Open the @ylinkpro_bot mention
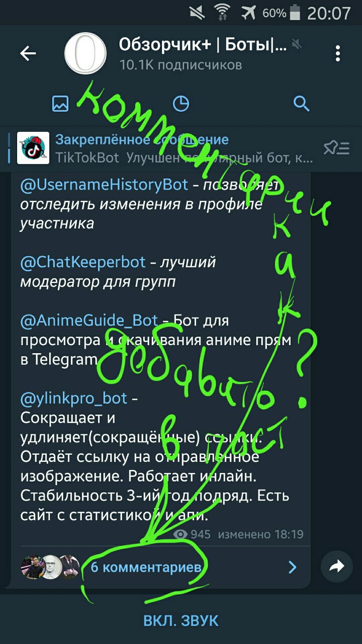 (x=74, y=399)
